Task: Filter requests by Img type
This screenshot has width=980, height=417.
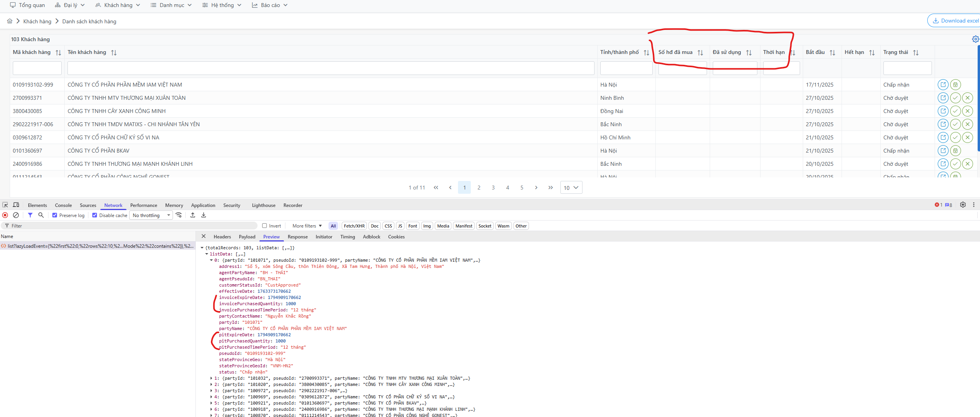Action: (427, 226)
